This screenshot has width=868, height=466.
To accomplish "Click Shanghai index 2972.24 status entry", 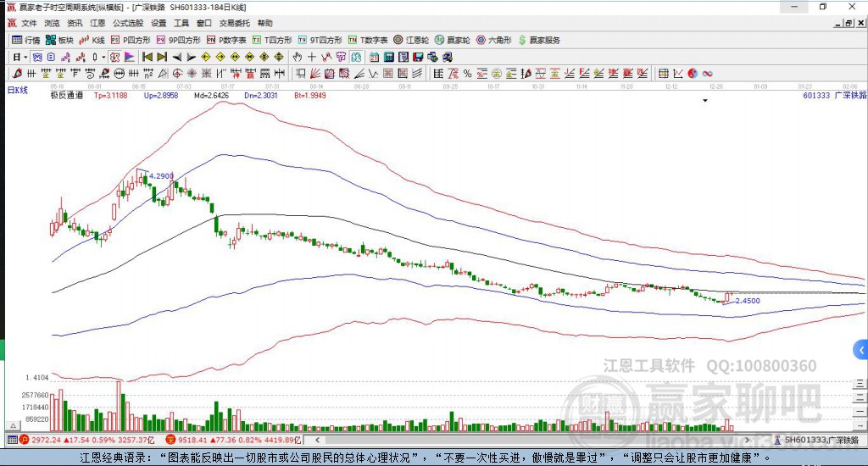I will pos(87,440).
